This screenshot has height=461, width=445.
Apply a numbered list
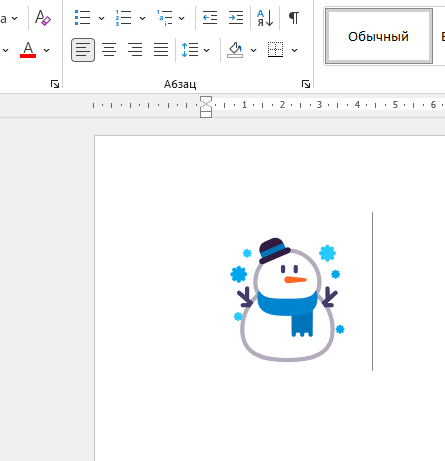click(x=123, y=18)
